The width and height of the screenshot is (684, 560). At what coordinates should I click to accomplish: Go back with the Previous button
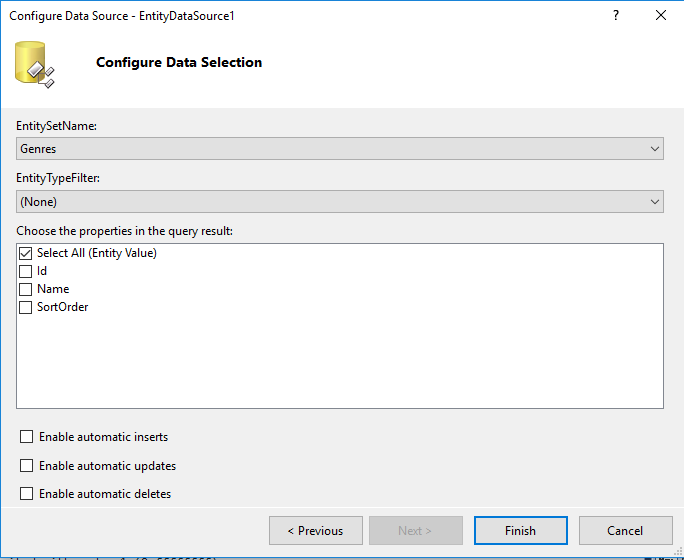point(315,531)
